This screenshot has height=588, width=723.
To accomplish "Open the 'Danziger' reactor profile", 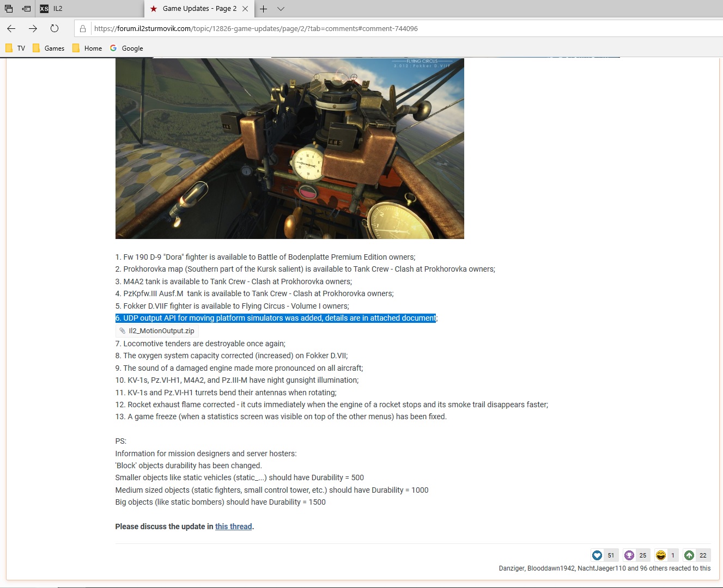I will pos(512,568).
